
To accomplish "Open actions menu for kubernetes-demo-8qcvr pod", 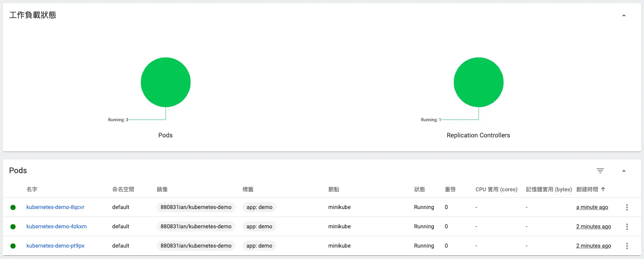I will tap(627, 207).
